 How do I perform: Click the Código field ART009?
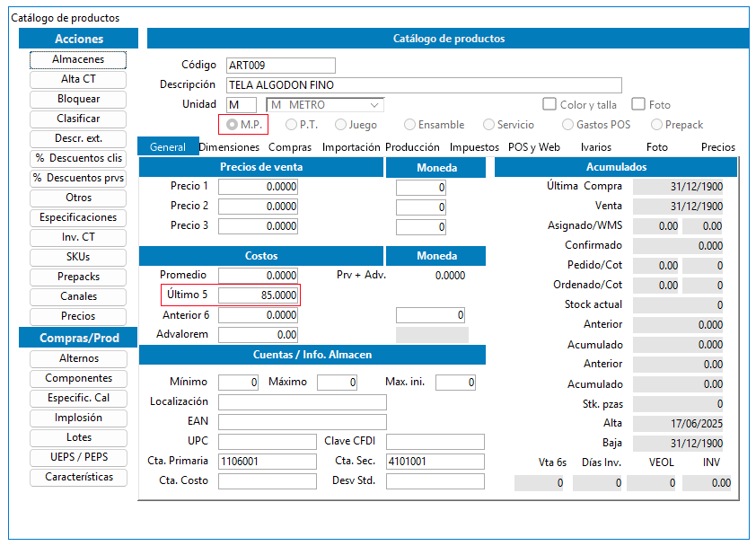281,66
